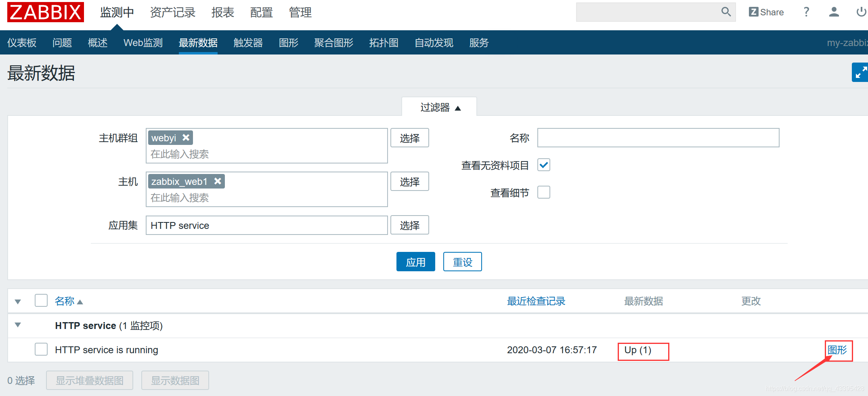Click the ZABBIX logo

pyautogui.click(x=46, y=12)
